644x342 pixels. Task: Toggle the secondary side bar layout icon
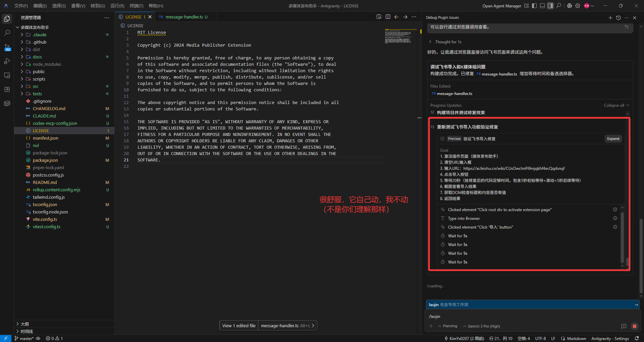(550, 6)
